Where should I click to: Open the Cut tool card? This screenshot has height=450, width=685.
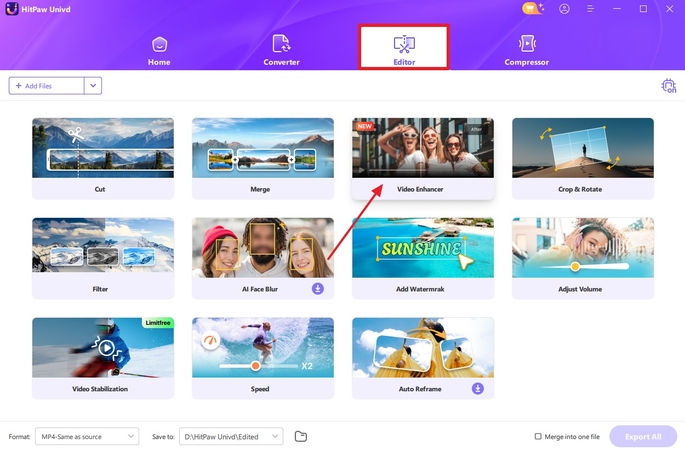point(103,158)
